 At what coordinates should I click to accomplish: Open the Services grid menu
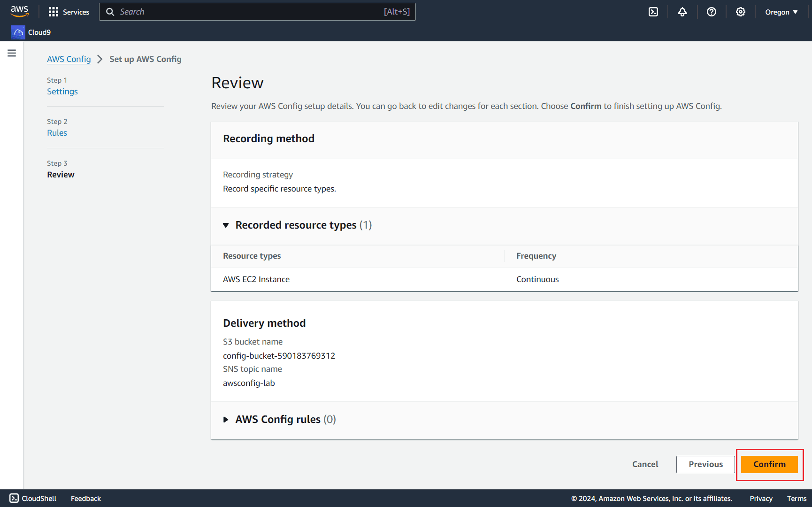point(54,12)
